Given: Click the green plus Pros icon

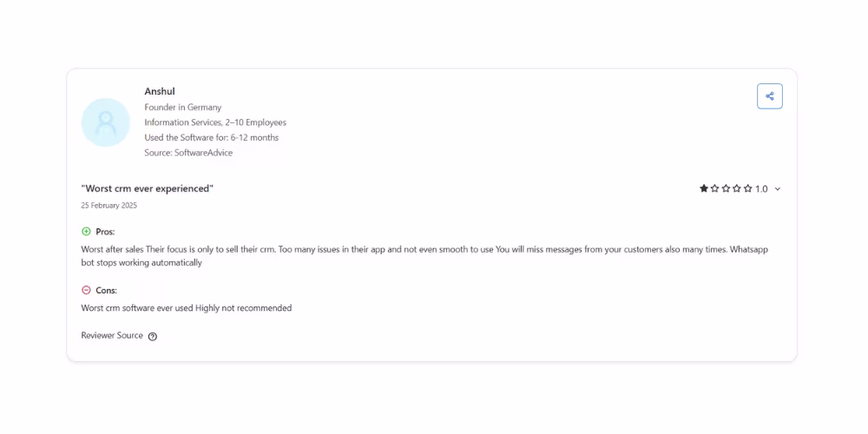Looking at the screenshot, I should pyautogui.click(x=86, y=232).
